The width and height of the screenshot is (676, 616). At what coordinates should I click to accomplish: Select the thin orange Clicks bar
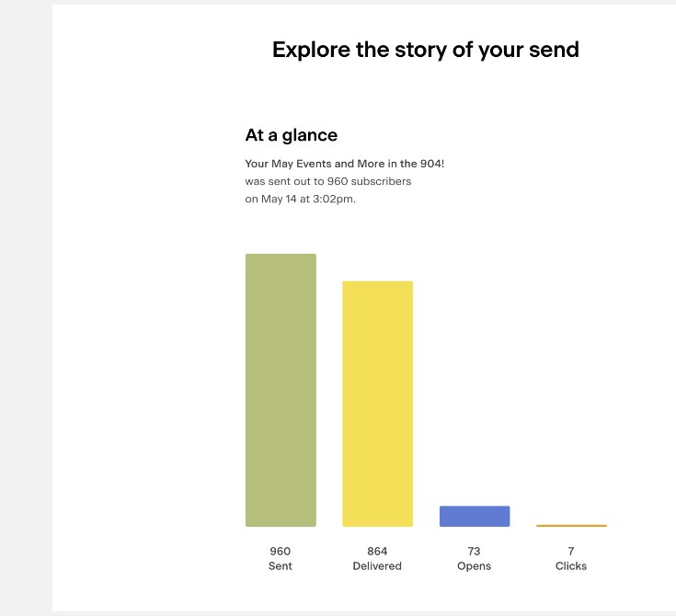571,525
